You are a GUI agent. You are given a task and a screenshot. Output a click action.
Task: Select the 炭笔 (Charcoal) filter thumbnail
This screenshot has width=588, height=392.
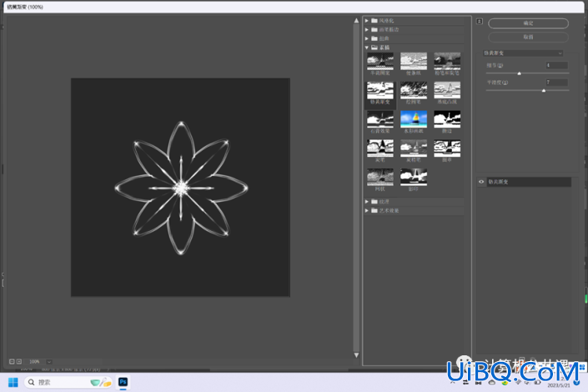[x=379, y=148]
